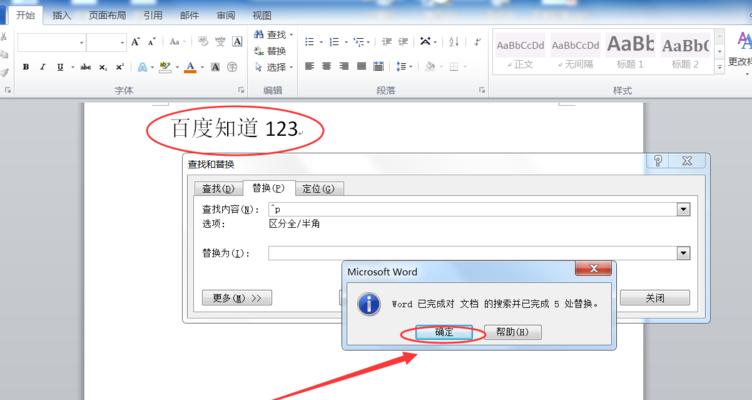Click the Bullets list icon
The image size is (752, 400).
coord(310,42)
